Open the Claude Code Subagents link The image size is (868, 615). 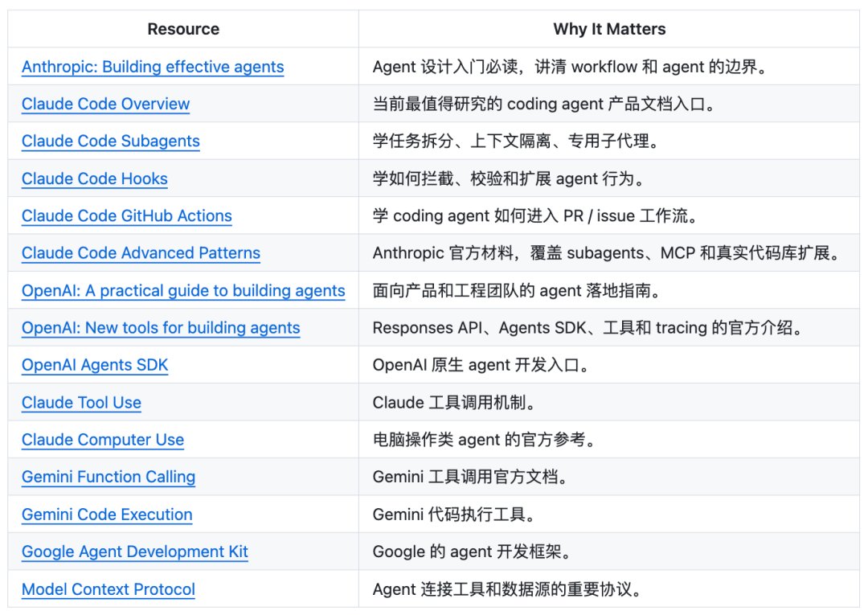pos(111,141)
